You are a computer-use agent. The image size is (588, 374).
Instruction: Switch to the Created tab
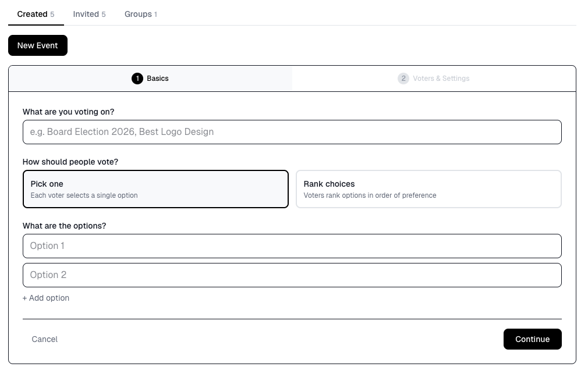click(x=32, y=14)
